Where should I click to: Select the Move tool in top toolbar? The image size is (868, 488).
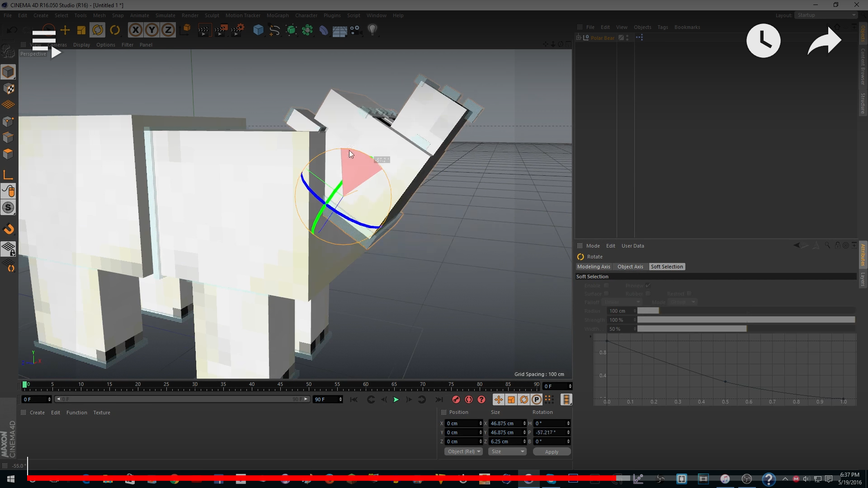click(x=65, y=30)
